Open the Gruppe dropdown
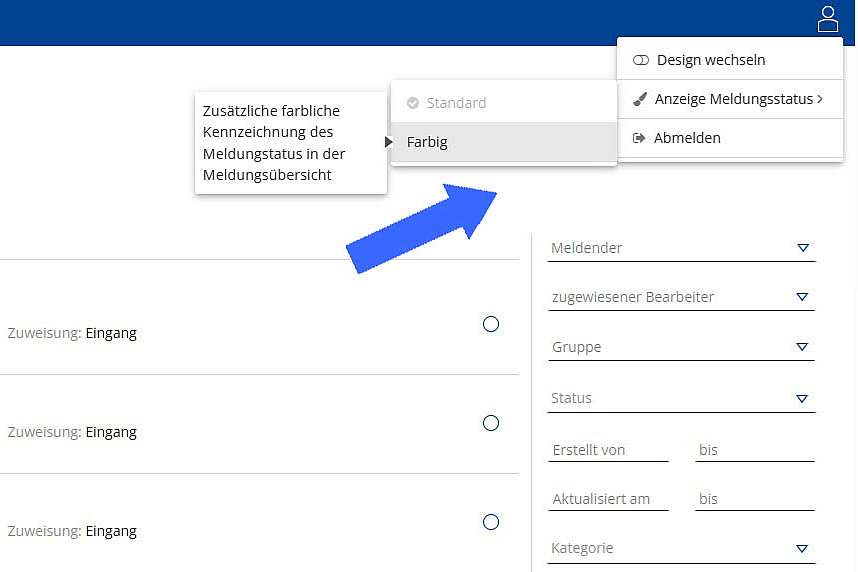Screen dimensions: 858x572 681,347
